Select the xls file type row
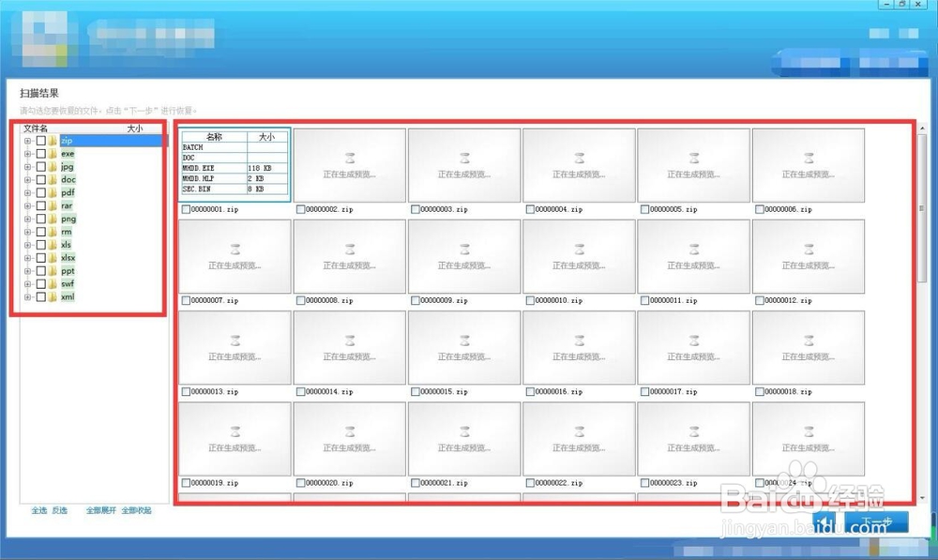 point(93,245)
